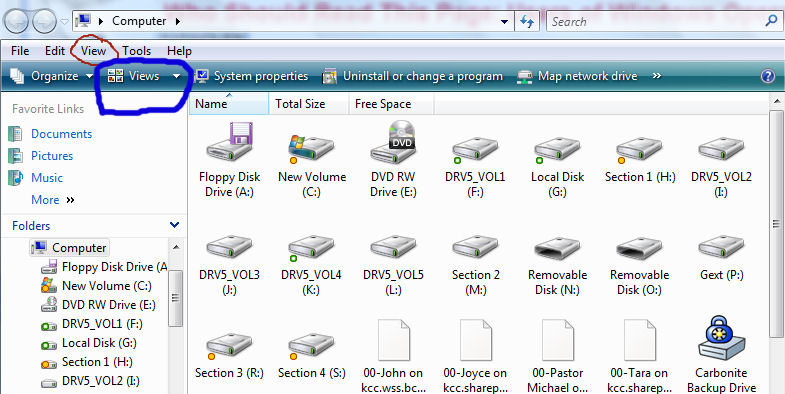The height and width of the screenshot is (394, 785).
Task: Click Uninstall or change a program
Action: 413,76
